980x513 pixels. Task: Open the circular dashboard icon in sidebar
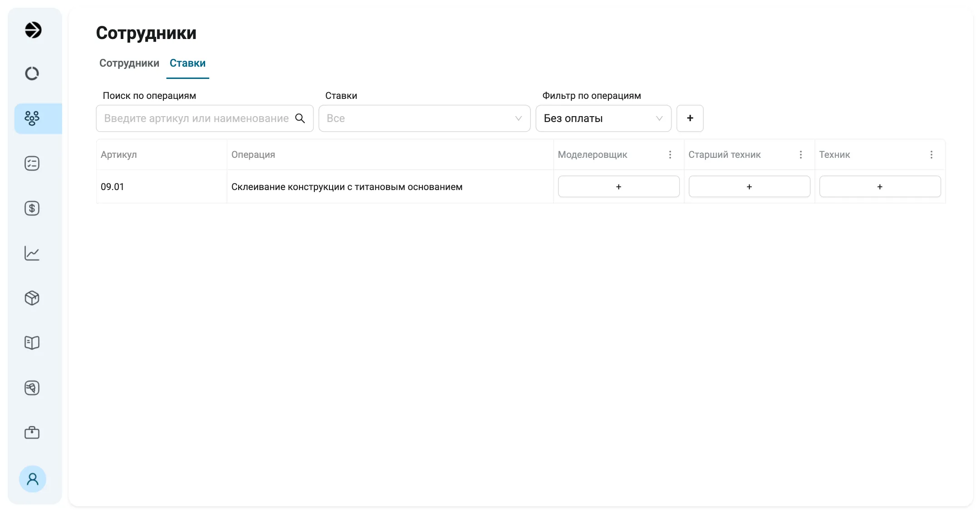pyautogui.click(x=32, y=73)
